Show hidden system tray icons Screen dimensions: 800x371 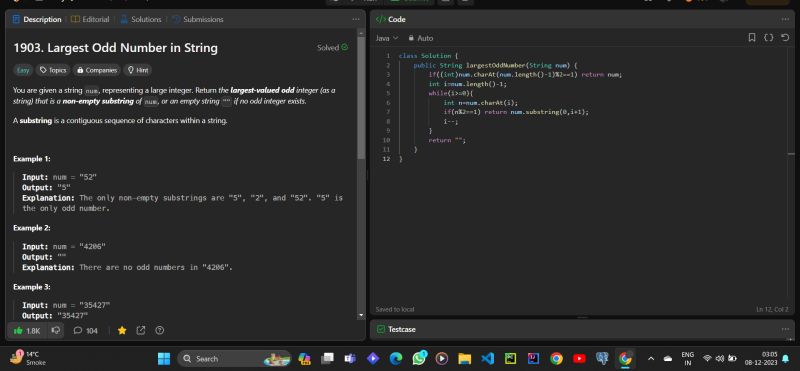pyautogui.click(x=651, y=359)
